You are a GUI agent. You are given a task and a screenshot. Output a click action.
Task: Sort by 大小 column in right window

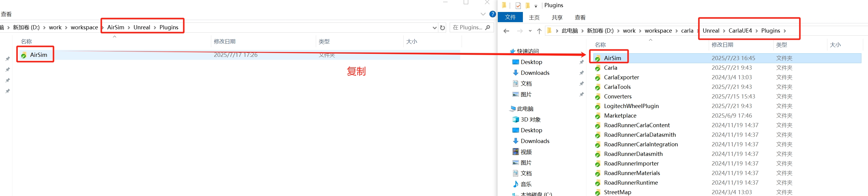coord(835,45)
